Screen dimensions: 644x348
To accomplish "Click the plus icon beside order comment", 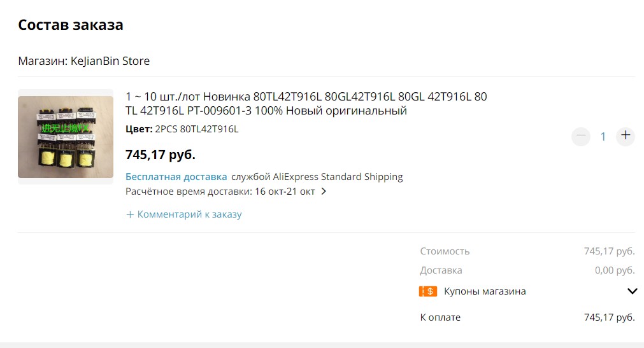I will tap(130, 214).
